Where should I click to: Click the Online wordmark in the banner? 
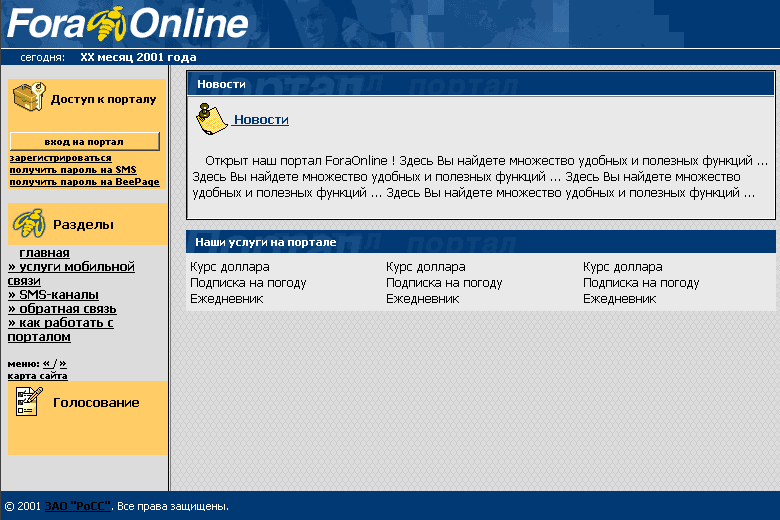pos(189,23)
